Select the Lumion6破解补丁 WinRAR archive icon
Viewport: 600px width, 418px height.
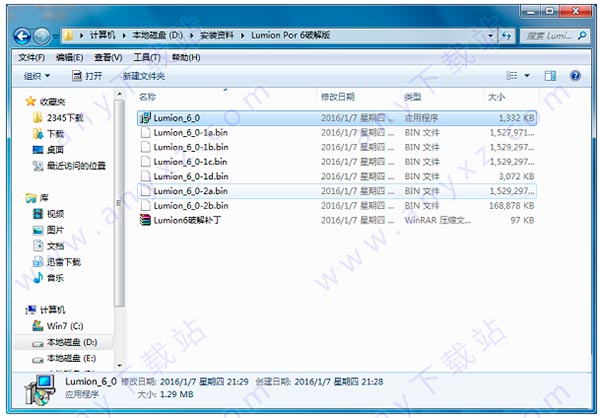(145, 220)
